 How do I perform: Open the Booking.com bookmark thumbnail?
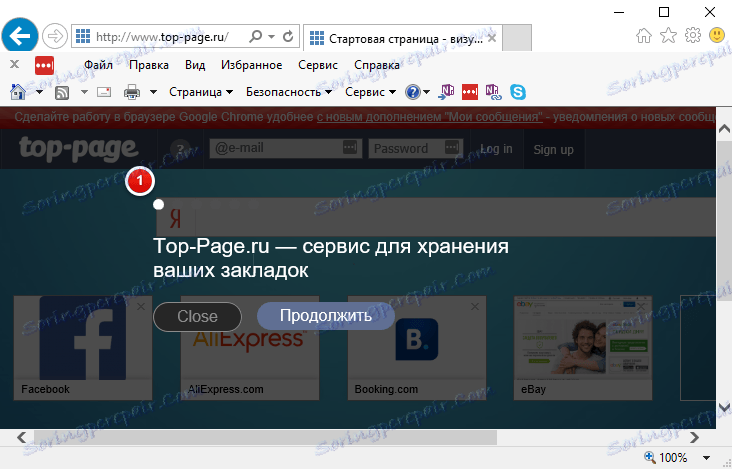[417, 348]
